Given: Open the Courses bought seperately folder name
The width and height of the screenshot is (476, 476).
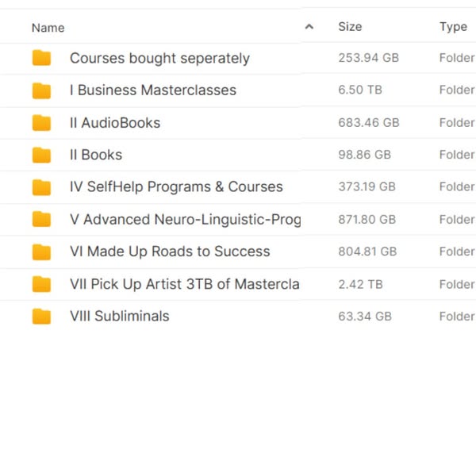Looking at the screenshot, I should point(159,58).
